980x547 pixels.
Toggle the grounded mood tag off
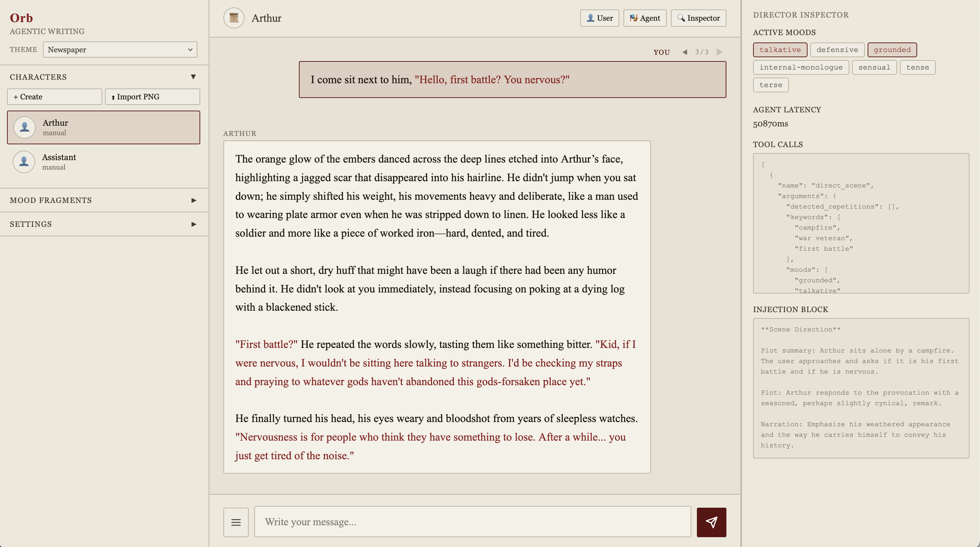point(892,50)
